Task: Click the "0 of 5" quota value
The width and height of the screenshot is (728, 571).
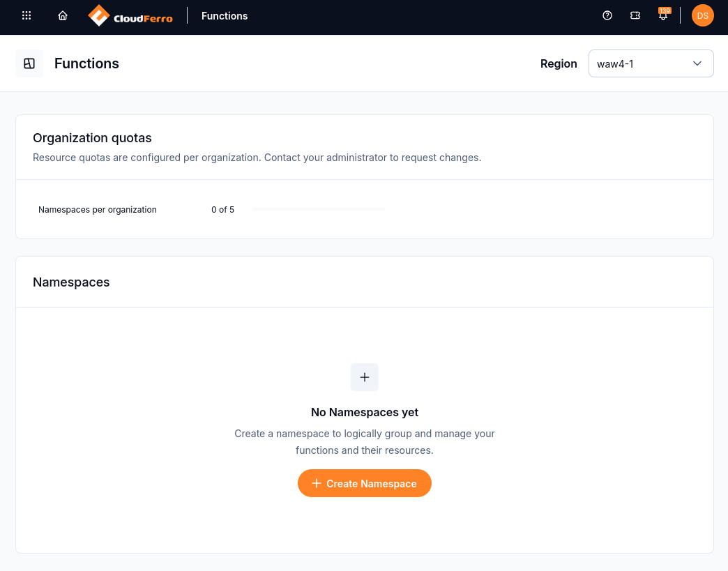Action: coord(223,210)
